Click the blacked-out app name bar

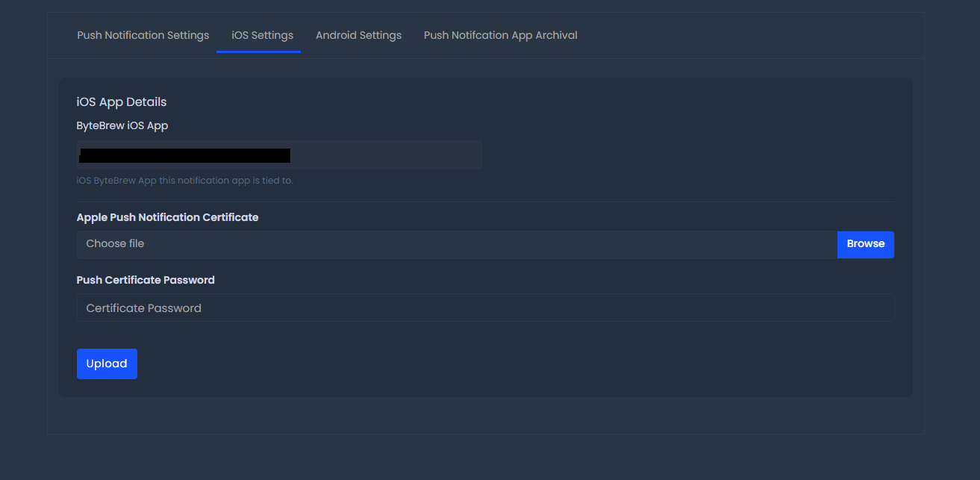click(x=184, y=155)
